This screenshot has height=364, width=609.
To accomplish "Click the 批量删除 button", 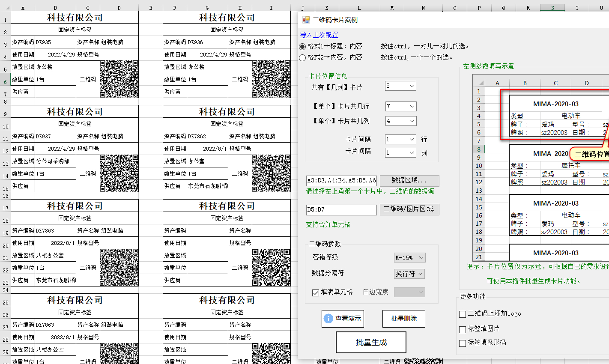I will [x=404, y=319].
